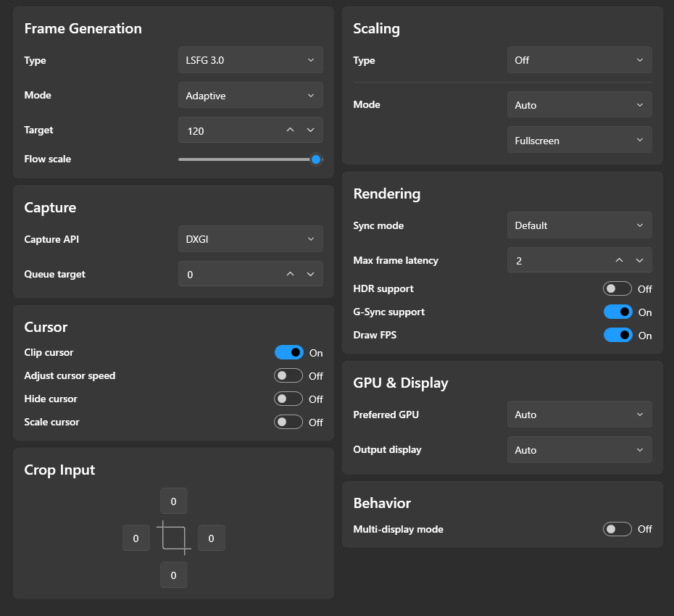This screenshot has width=674, height=616.
Task: Expand the Preferred GPU dropdown
Action: (x=579, y=415)
